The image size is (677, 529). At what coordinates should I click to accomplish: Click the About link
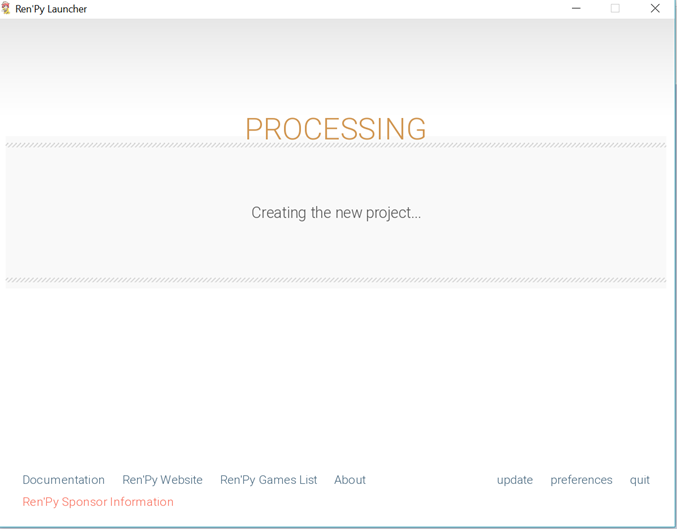click(x=350, y=480)
